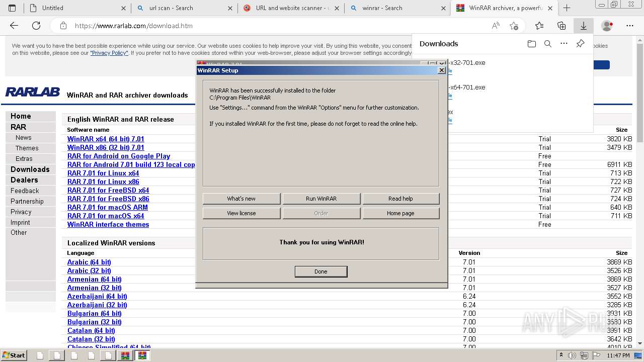Click View license button
Screen dimensions: 644x362
(x=242, y=213)
